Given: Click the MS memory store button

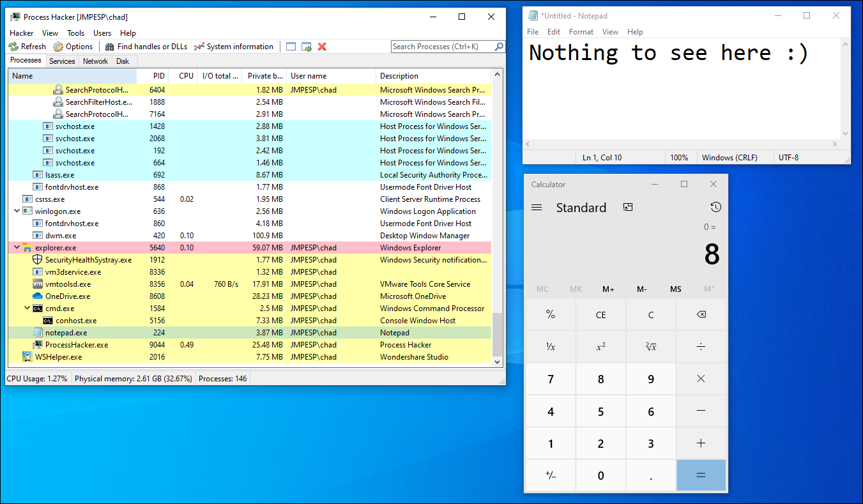Looking at the screenshot, I should tap(676, 289).
